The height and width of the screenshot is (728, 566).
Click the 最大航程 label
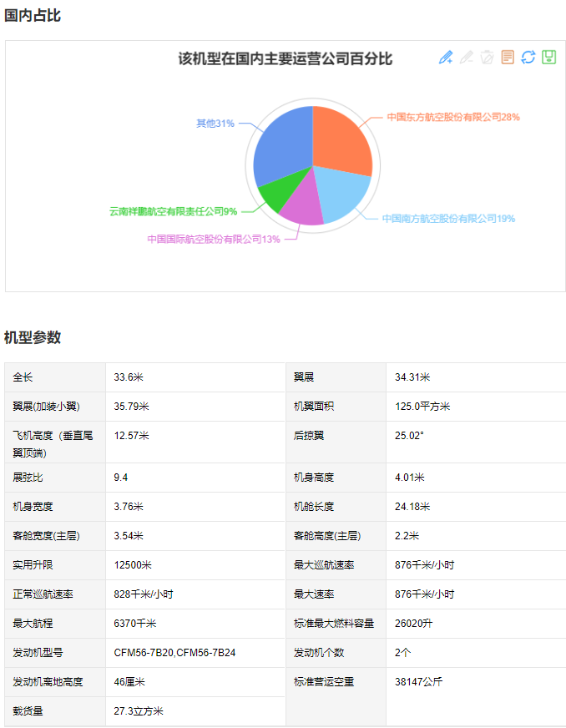tap(33, 624)
